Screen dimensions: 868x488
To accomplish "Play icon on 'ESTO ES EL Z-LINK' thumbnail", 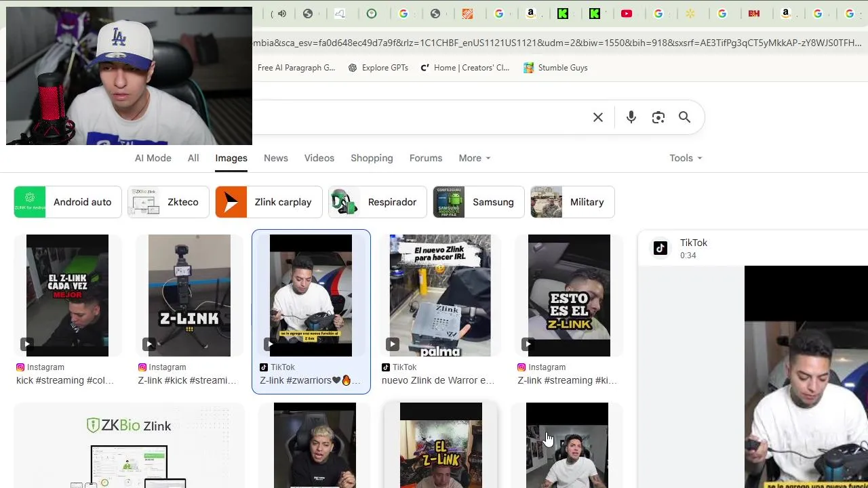I will [x=528, y=344].
